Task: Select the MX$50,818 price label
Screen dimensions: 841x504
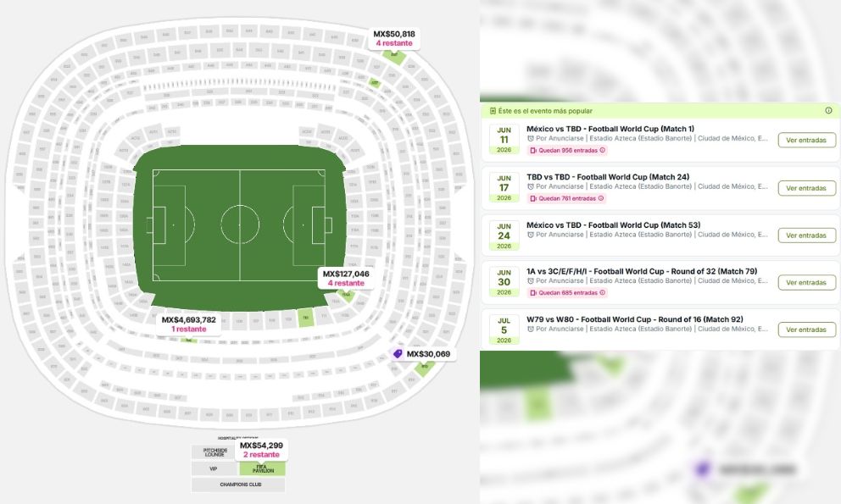Action: point(394,38)
